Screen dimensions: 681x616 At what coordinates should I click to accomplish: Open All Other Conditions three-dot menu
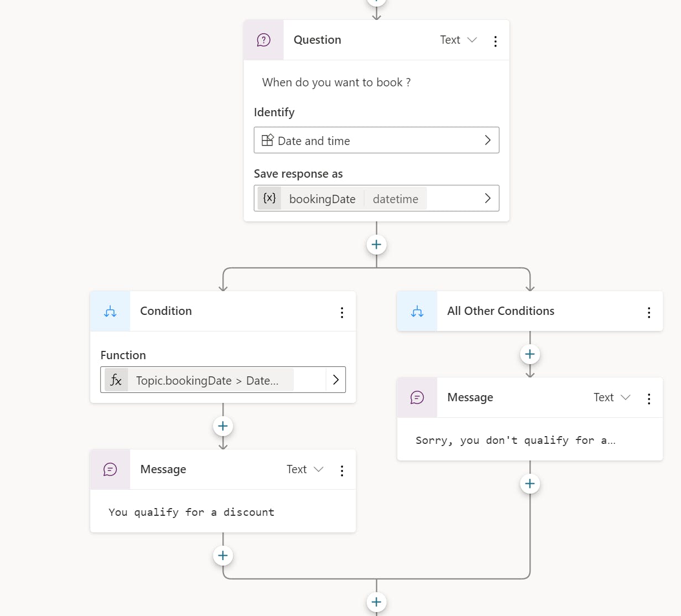click(x=649, y=312)
